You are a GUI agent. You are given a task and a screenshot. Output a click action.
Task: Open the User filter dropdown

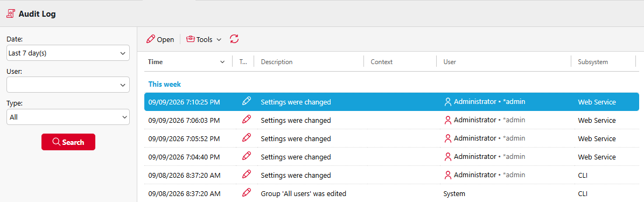click(68, 85)
